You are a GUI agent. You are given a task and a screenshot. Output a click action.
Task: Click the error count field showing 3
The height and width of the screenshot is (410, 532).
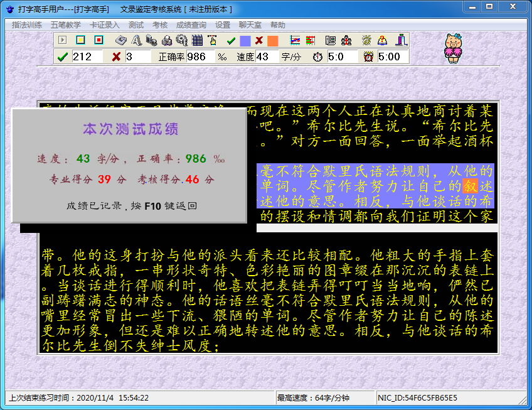pos(138,57)
